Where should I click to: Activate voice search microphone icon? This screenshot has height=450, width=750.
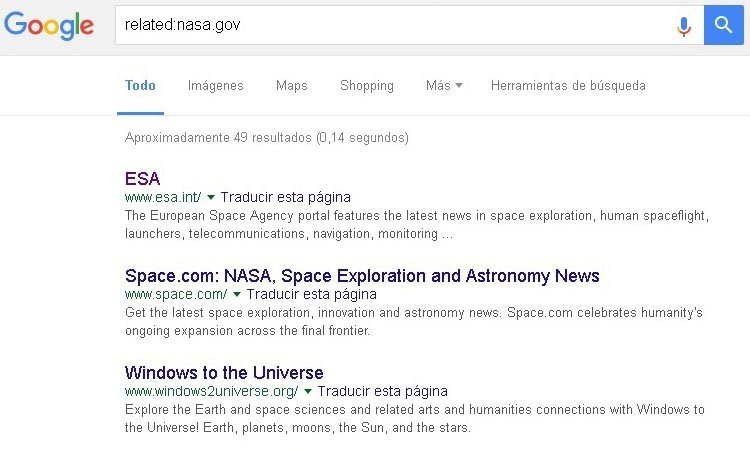click(x=684, y=25)
